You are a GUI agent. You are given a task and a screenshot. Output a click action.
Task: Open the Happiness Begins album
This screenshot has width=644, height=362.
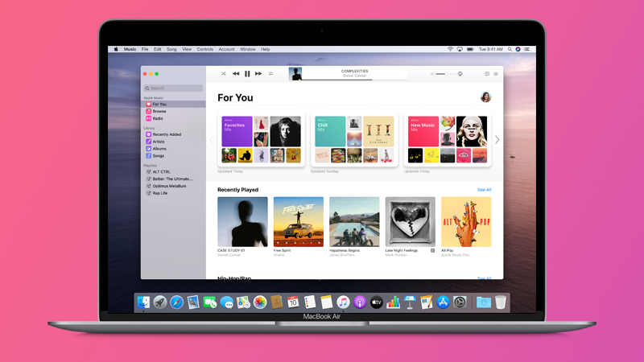354,222
